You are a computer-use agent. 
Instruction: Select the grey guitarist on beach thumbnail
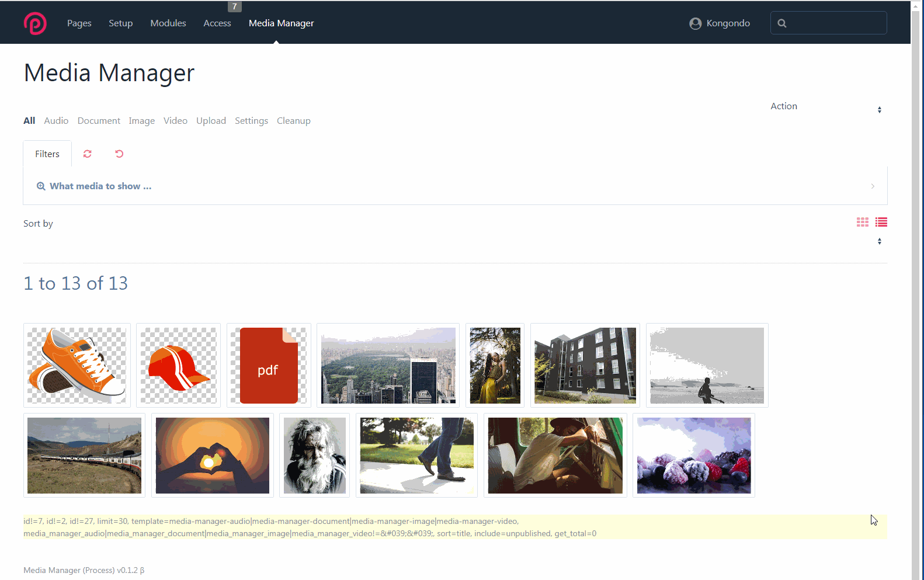707,366
